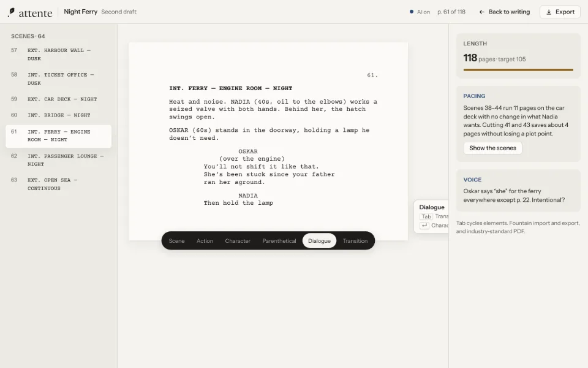Select the Scene element type

pyautogui.click(x=176, y=240)
